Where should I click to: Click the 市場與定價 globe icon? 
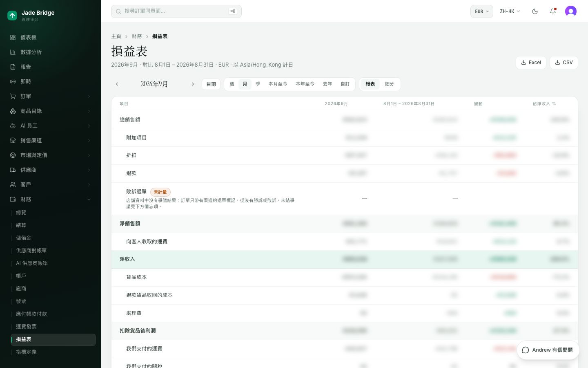pos(13,155)
